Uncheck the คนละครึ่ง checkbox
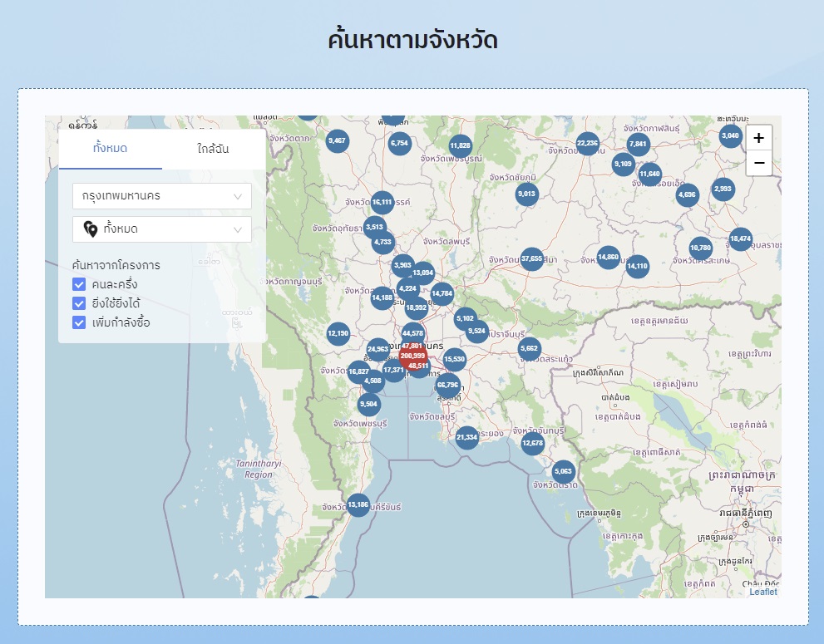The height and width of the screenshot is (644, 824). [x=80, y=284]
